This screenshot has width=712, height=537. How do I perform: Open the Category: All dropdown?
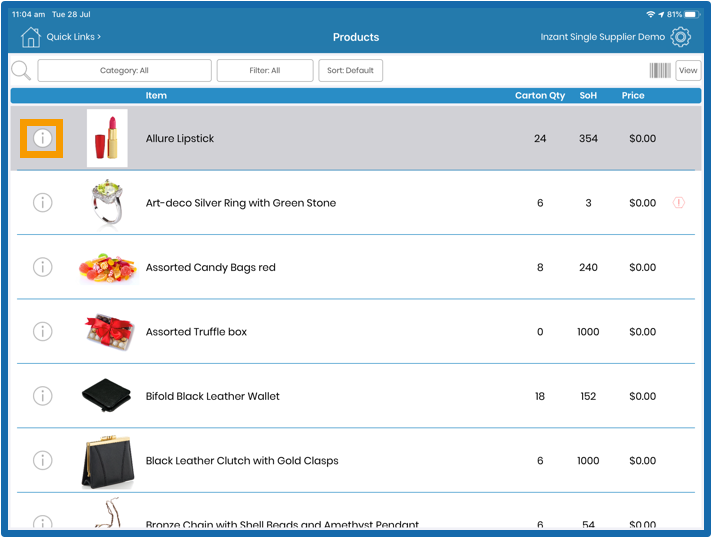point(124,70)
